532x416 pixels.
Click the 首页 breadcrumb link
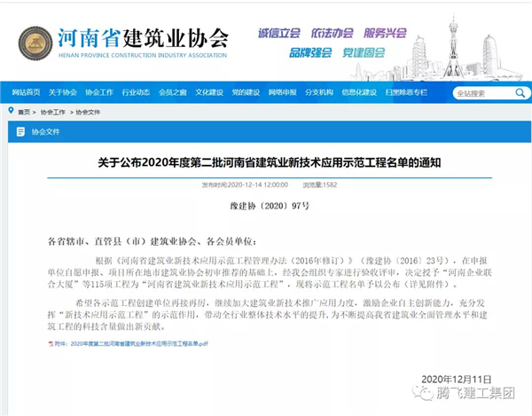24,113
